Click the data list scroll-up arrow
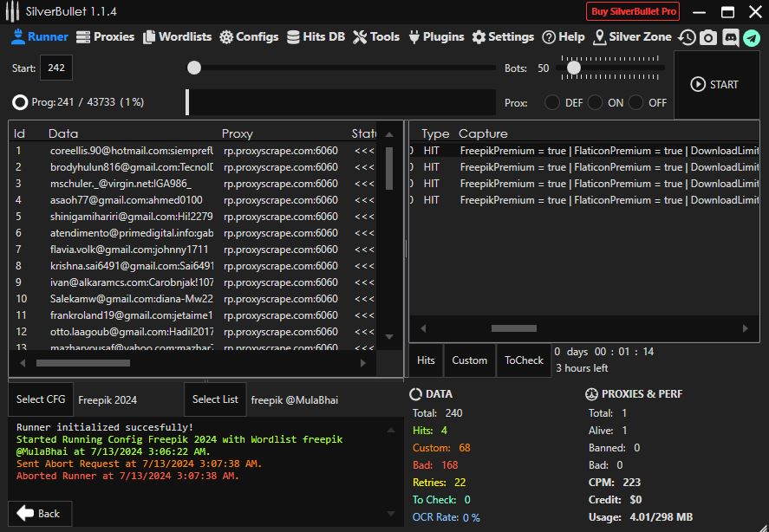The height and width of the screenshot is (532, 769). (x=389, y=133)
